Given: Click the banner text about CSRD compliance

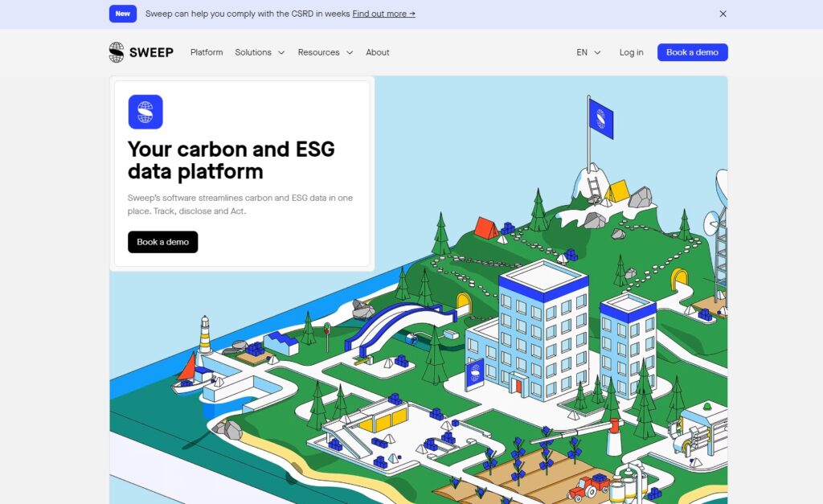Looking at the screenshot, I should 248,14.
